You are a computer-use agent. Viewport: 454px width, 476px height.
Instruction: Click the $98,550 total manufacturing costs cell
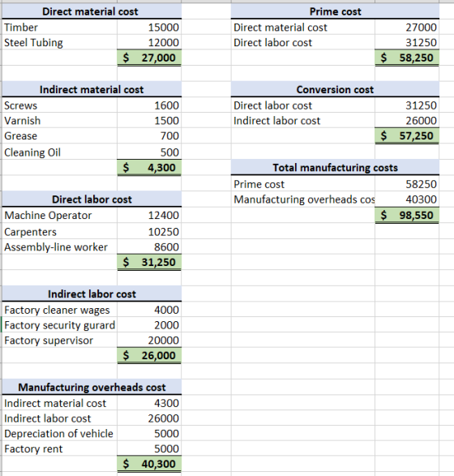coord(407,215)
